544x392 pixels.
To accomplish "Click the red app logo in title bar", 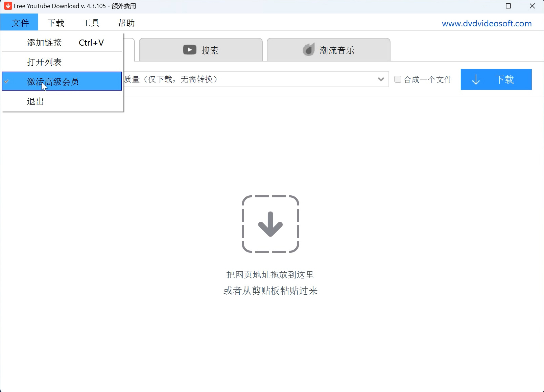I will 8,6.
